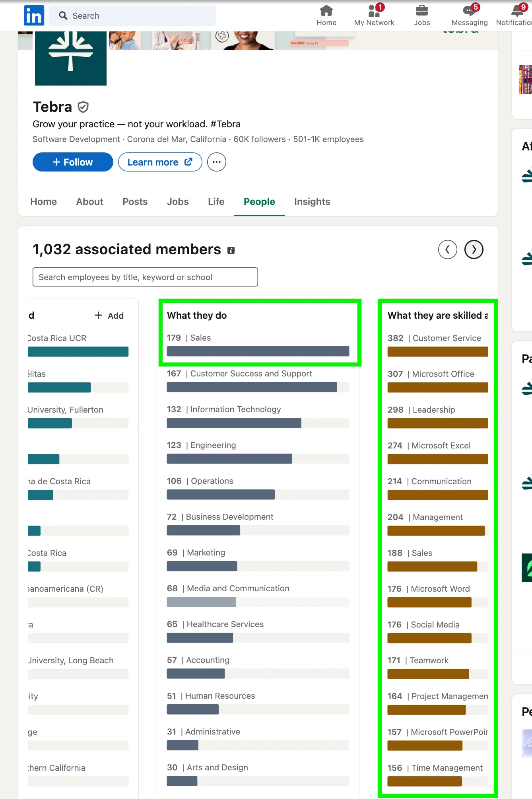Image resolution: width=532 pixels, height=799 pixels.
Task: Click the verified shield badge beside Tebra
Action: (x=83, y=107)
